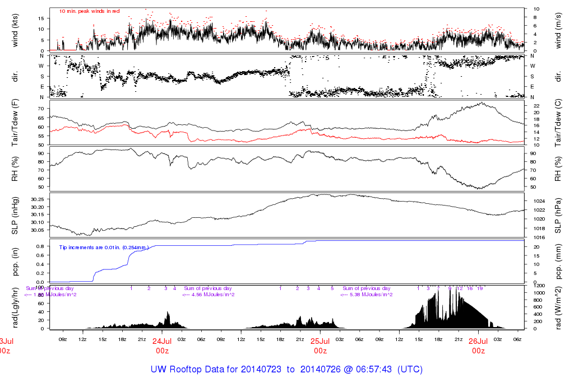Select the red "26Jul" date label
Image resolution: width=574 pixels, height=392 pixels.
click(479, 341)
